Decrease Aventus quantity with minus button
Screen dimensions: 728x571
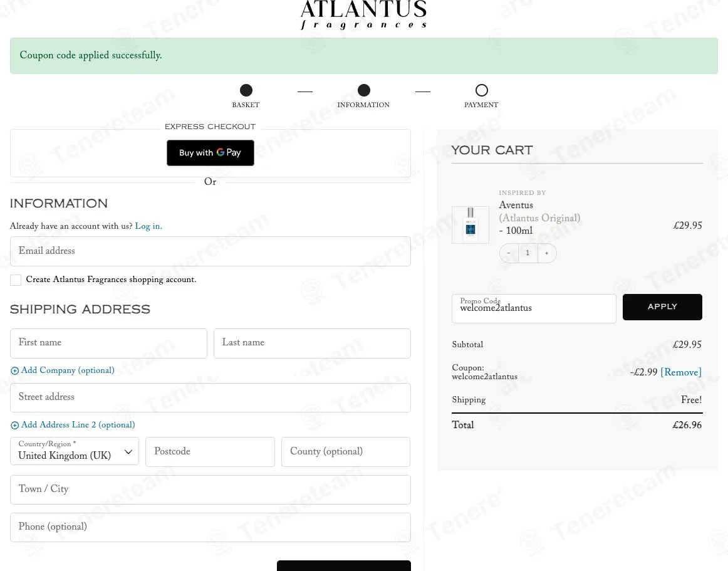coord(509,253)
